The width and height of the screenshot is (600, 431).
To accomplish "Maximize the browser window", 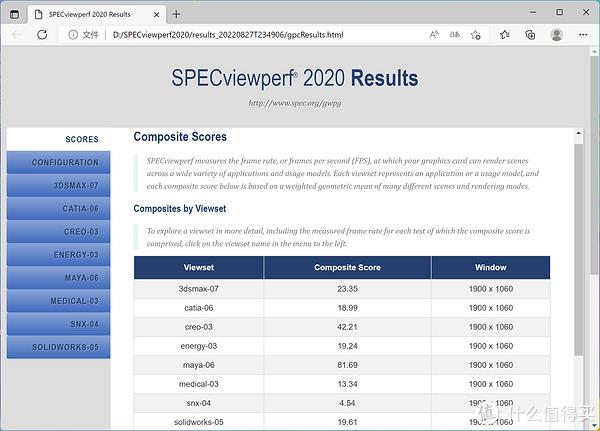I will [x=559, y=12].
